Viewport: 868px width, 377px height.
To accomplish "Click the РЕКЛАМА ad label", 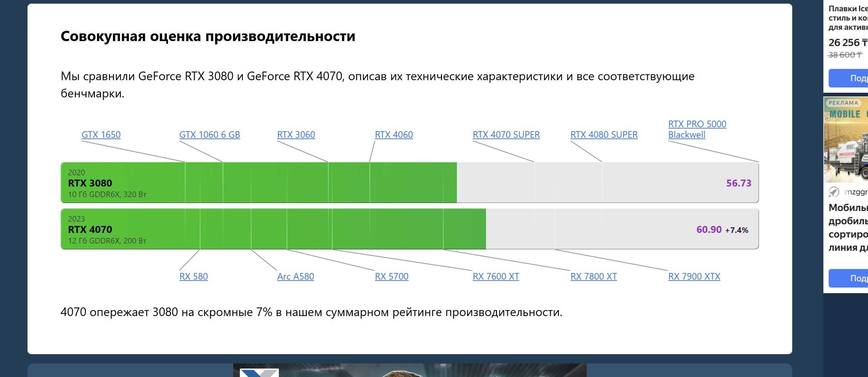I will (x=843, y=103).
